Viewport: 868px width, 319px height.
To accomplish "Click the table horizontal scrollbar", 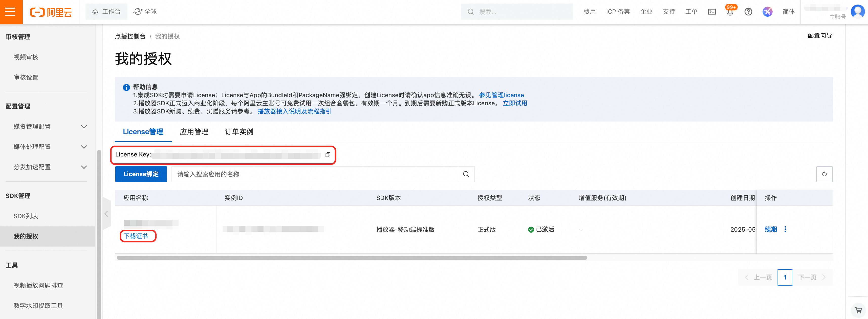I will tap(352, 258).
